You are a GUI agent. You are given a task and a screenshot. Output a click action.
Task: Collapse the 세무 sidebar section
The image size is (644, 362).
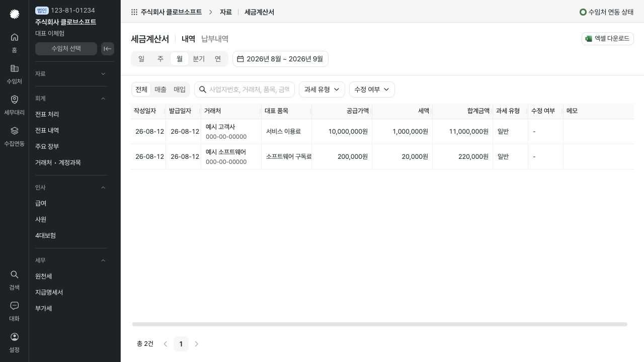click(71, 260)
